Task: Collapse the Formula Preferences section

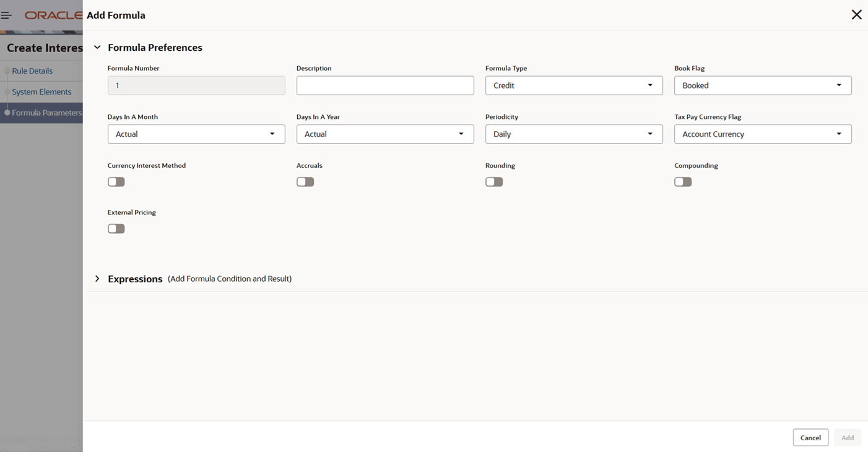Action: pyautogui.click(x=97, y=48)
